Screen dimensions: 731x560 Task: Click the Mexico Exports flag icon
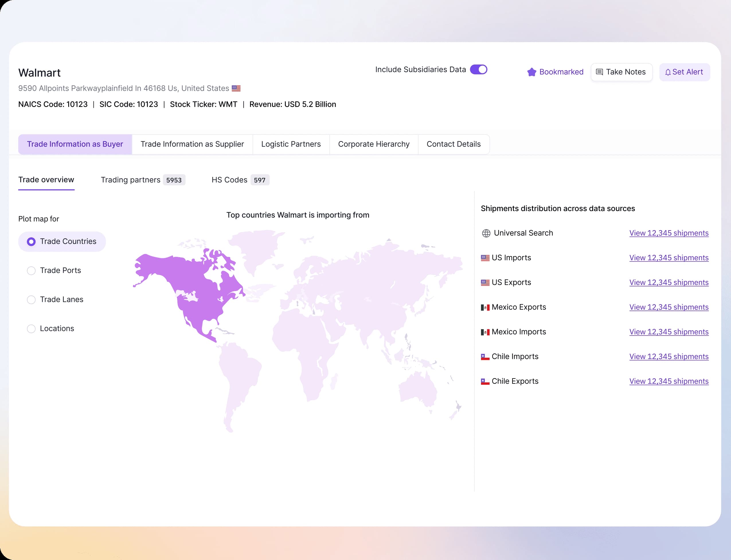coord(485,307)
